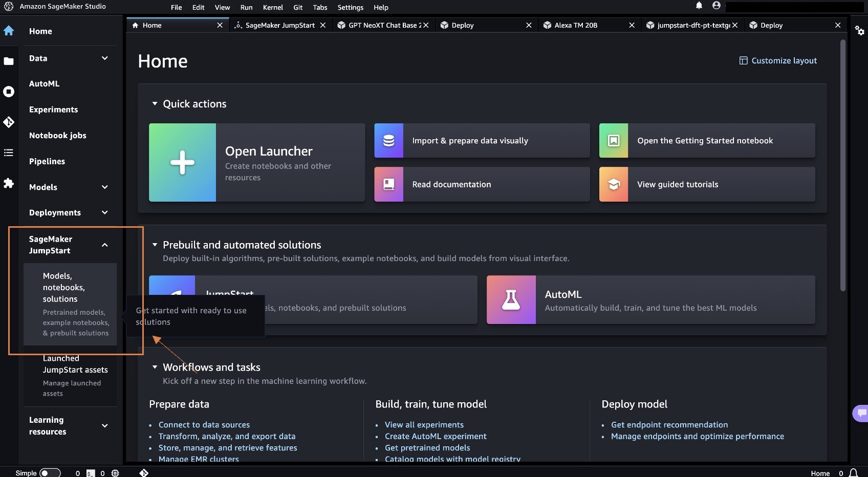Click the Getting Started notebook icon

(614, 141)
